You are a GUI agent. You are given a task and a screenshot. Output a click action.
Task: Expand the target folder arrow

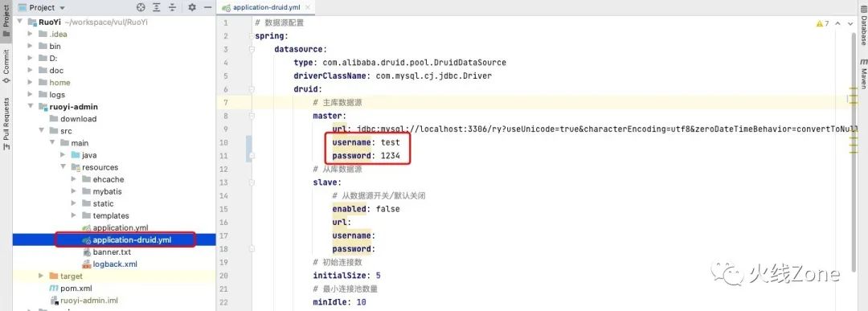click(x=42, y=276)
